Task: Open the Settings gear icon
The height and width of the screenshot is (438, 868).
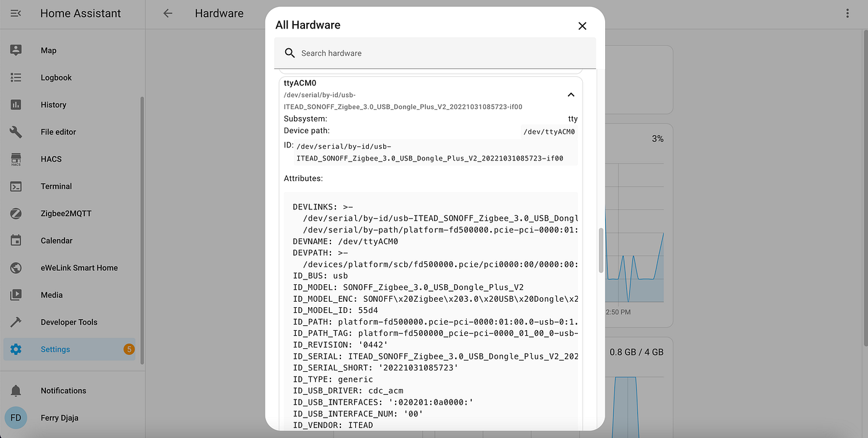Action: 16,349
